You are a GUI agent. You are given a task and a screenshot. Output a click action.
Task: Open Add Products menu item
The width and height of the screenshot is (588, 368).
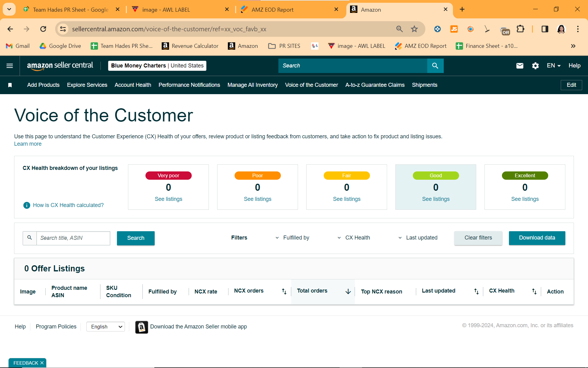click(43, 85)
